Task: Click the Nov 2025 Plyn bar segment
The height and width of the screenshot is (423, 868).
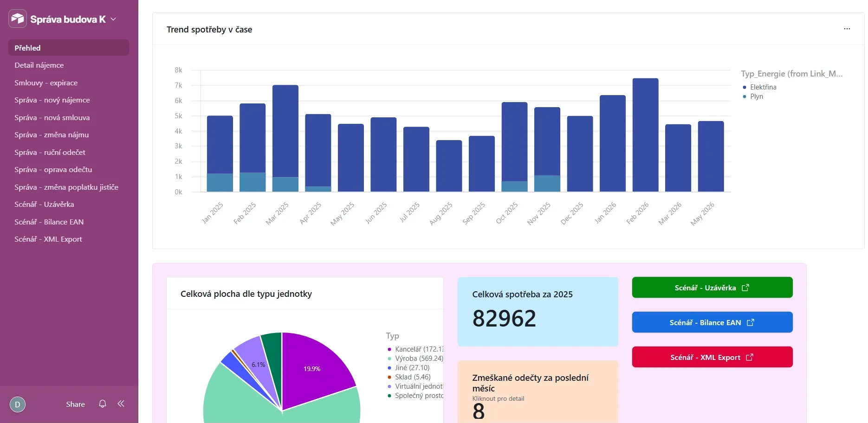Action: coord(547,184)
